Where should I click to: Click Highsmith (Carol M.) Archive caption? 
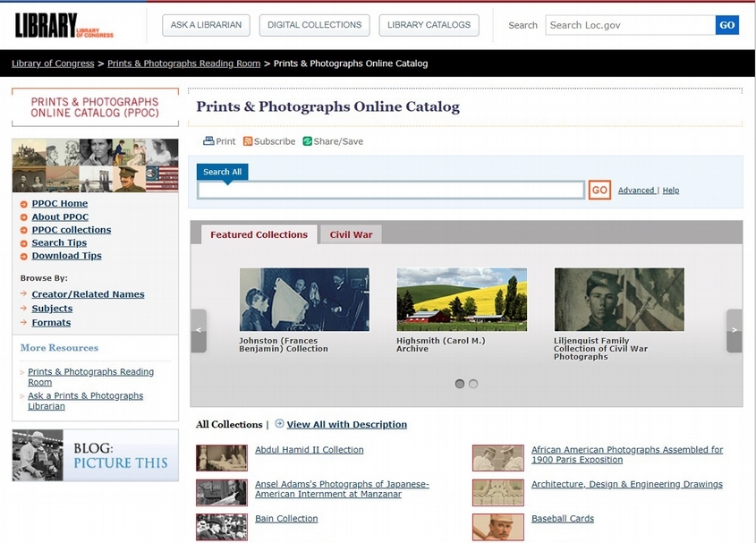(441, 344)
